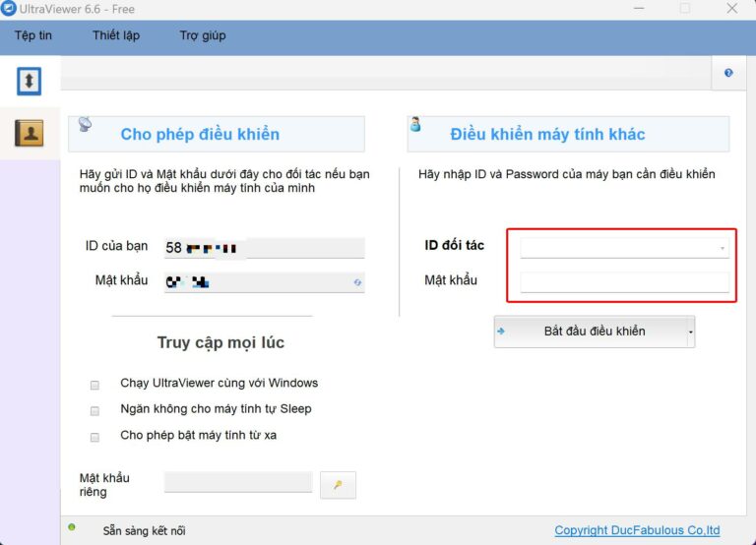Click the person icon beside Điều khiển máy tính khác

(415, 125)
